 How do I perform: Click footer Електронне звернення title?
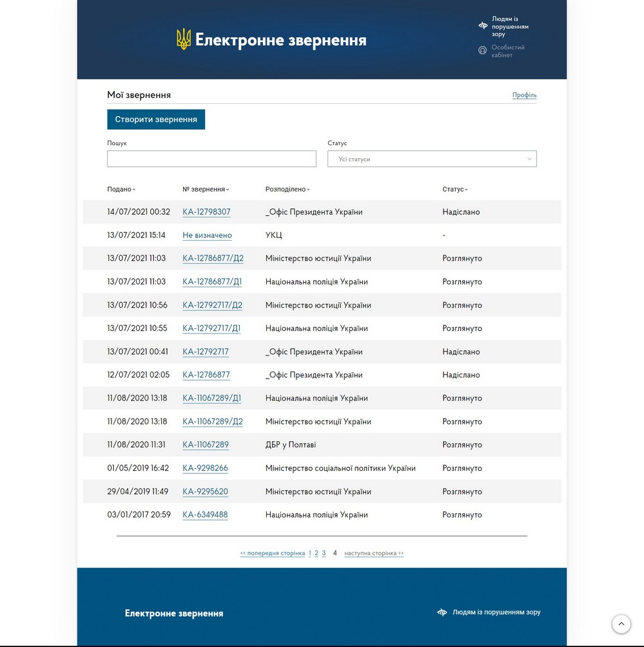pyautogui.click(x=174, y=613)
